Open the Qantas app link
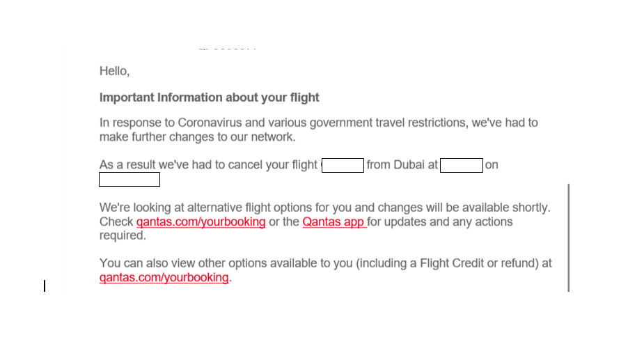Screen dimensions: 644x358 [x=334, y=222]
